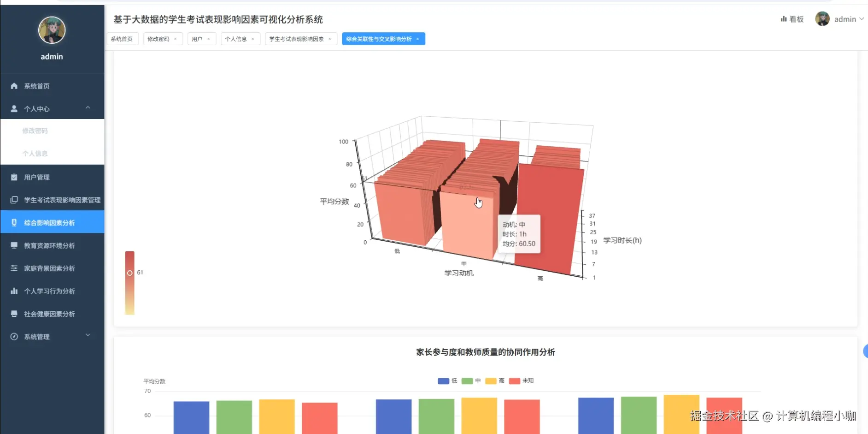The height and width of the screenshot is (434, 868).
Task: Open 个人信息 in the sidebar submenu
Action: tap(52, 153)
